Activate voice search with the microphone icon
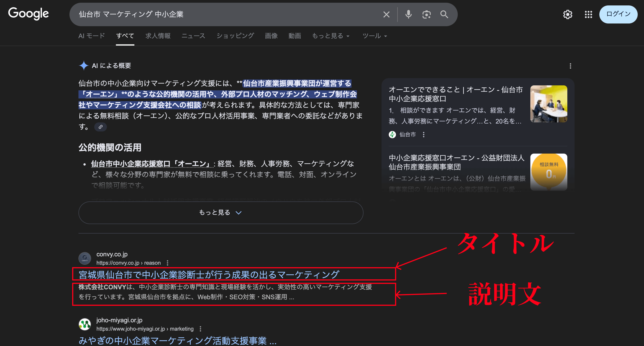Image resolution: width=644 pixels, height=346 pixels. pyautogui.click(x=408, y=14)
